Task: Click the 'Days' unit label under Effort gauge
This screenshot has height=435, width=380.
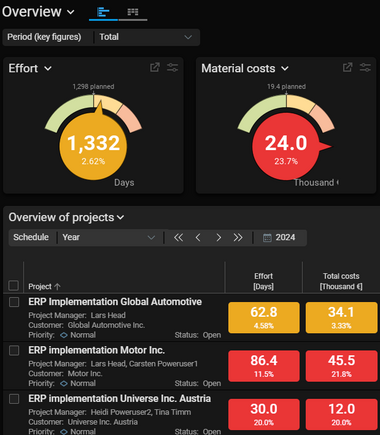Action: 124,183
